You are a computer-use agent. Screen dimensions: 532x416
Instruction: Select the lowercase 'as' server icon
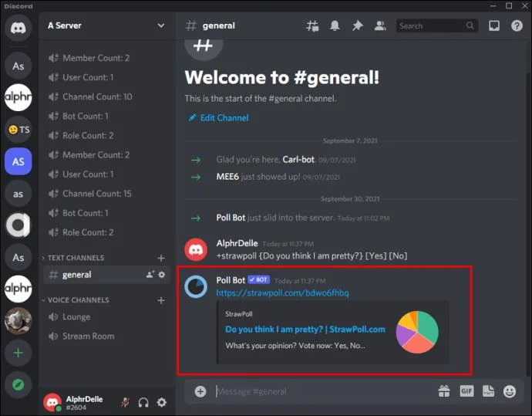point(19,194)
